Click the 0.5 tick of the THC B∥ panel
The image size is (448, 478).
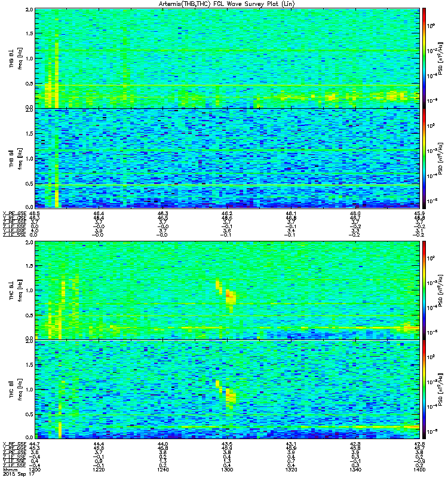[29, 414]
